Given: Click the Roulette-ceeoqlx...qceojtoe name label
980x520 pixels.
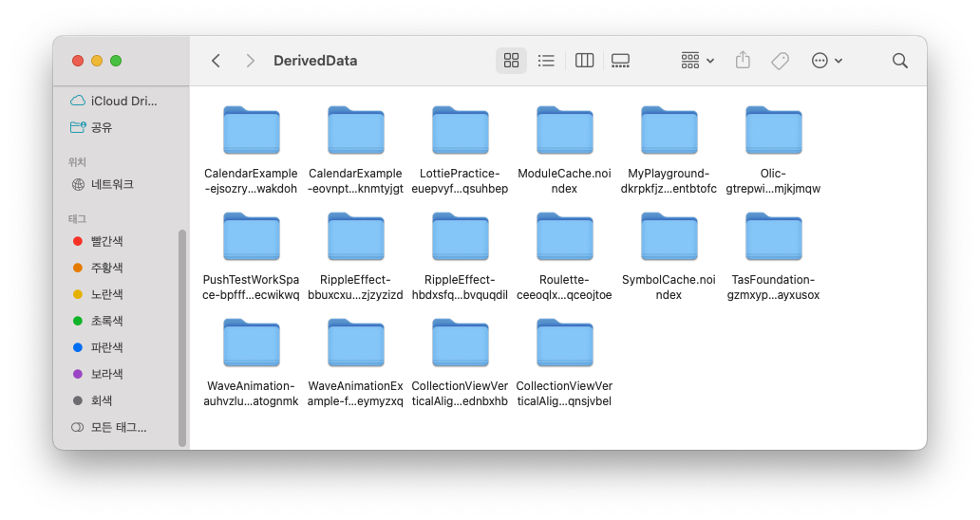Looking at the screenshot, I should coord(564,288).
